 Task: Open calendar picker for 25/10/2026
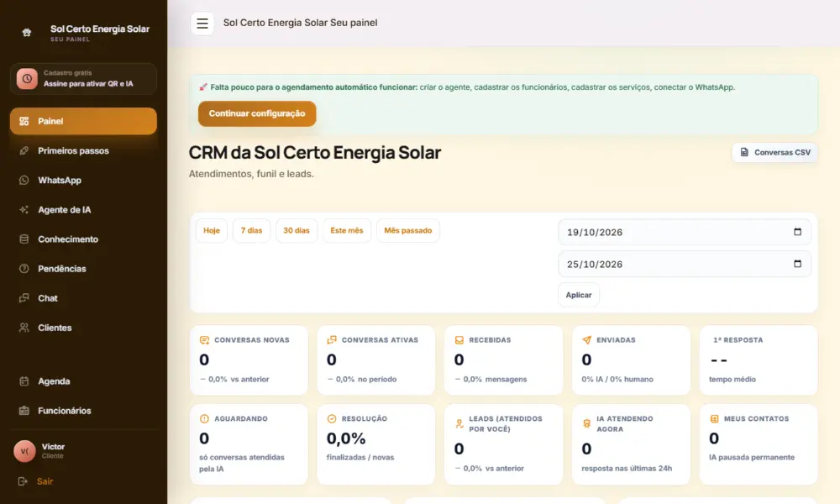[x=797, y=264]
